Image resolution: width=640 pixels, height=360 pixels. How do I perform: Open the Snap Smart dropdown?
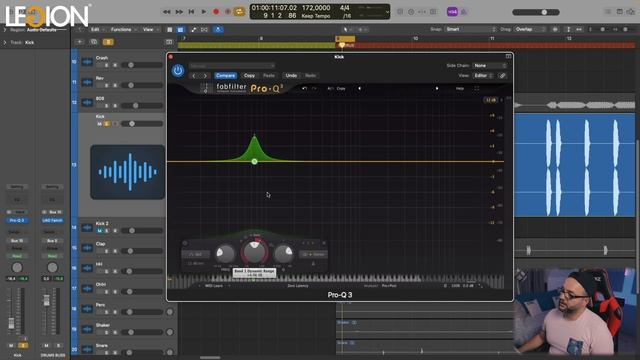pos(470,29)
